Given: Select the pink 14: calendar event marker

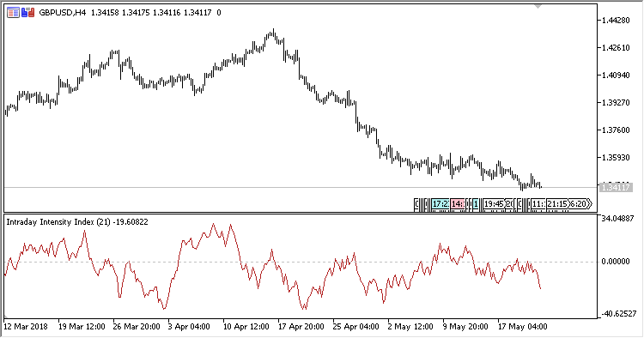Looking at the screenshot, I should click(x=458, y=204).
